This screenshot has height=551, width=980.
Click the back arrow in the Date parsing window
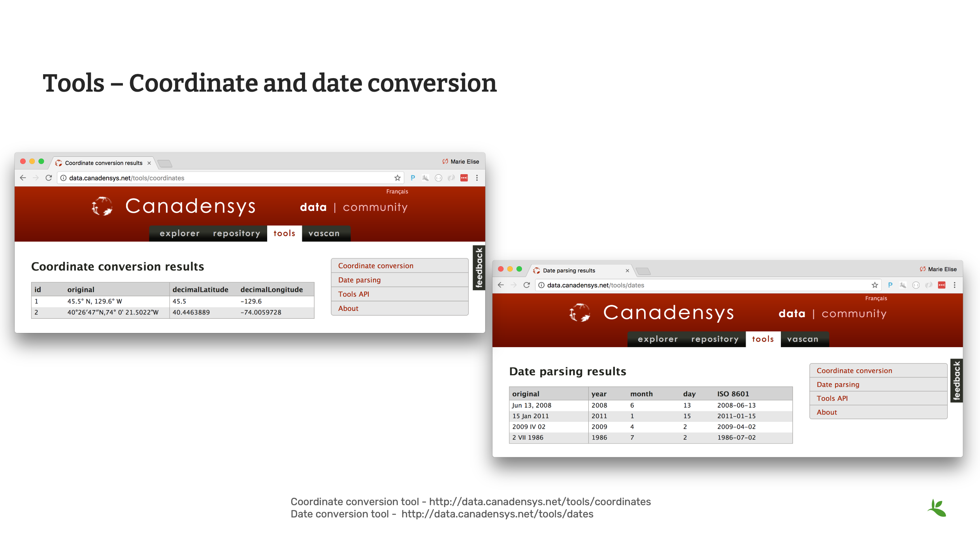[x=500, y=285]
